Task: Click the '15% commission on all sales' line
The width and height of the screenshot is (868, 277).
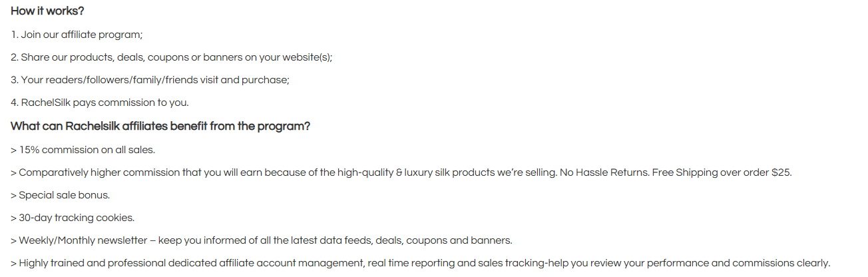Action: (83, 150)
